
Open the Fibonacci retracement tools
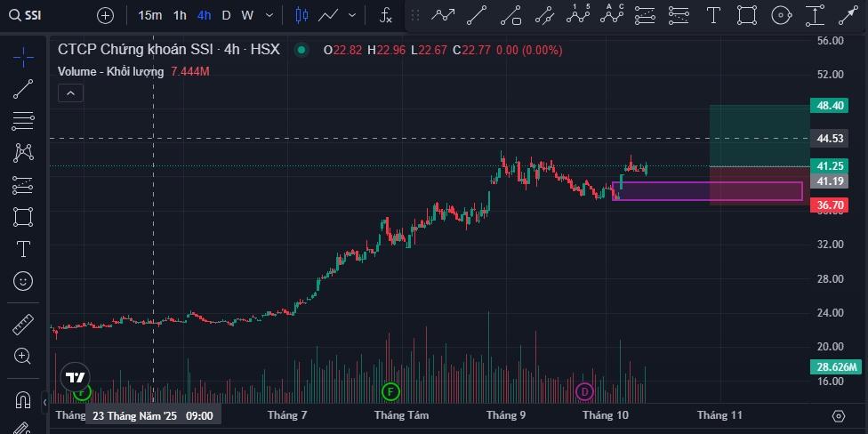click(23, 121)
